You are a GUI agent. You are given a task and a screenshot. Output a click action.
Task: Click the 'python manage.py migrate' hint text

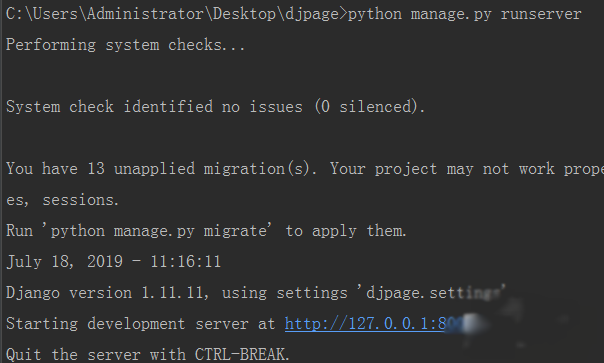coord(158,231)
